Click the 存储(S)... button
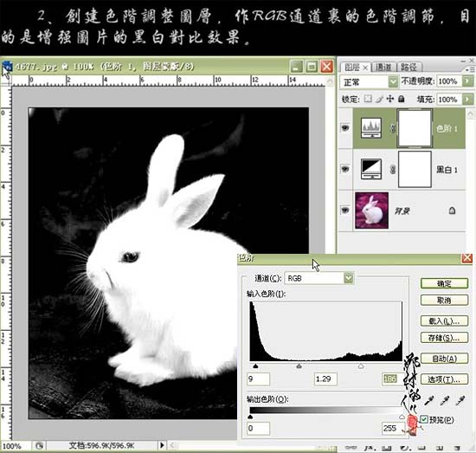 [444, 338]
